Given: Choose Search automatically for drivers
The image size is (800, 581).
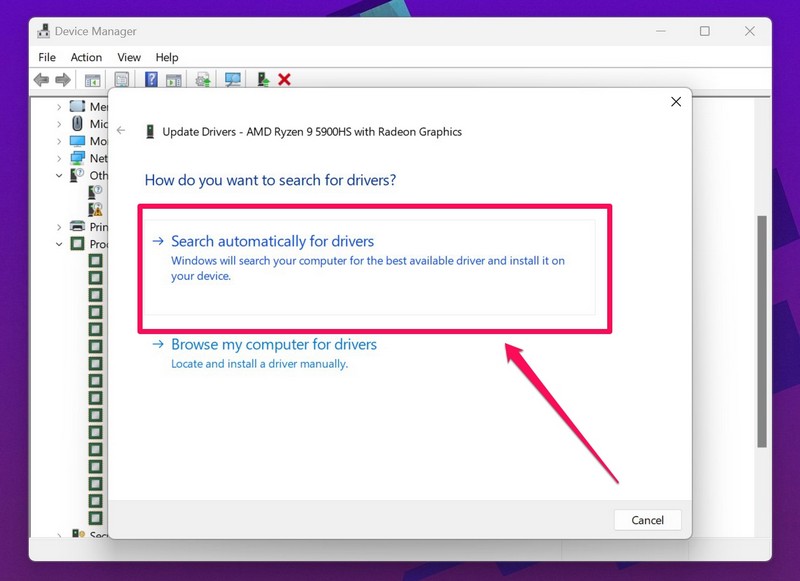Looking at the screenshot, I should pos(272,241).
